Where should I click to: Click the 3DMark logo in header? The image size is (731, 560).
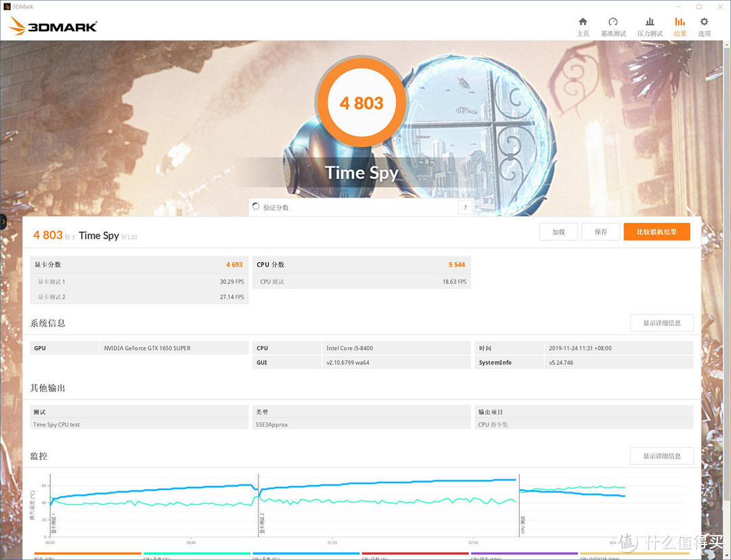(53, 26)
